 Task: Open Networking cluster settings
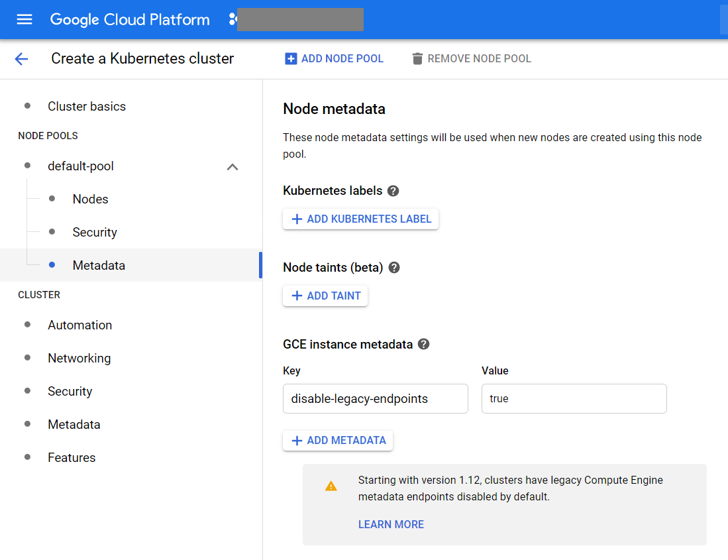(79, 358)
